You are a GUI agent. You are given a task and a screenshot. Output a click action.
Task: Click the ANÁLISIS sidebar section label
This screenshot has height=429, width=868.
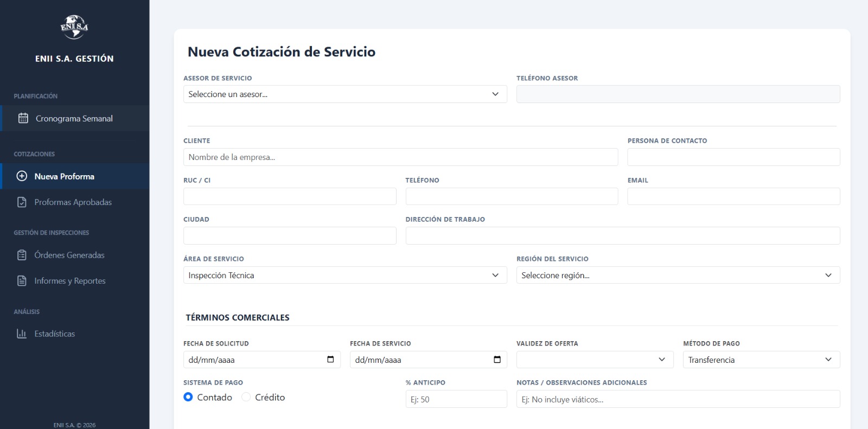(27, 312)
